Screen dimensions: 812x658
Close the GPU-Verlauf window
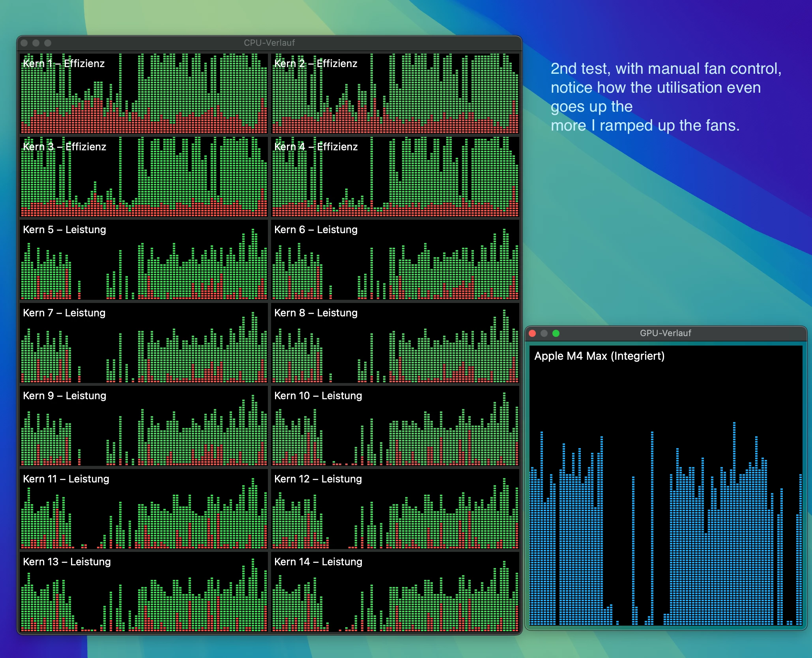(x=532, y=333)
